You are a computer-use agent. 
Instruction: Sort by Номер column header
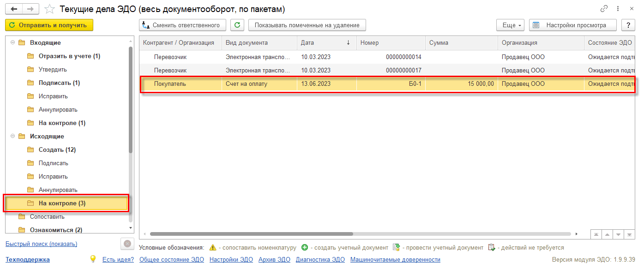(391, 43)
